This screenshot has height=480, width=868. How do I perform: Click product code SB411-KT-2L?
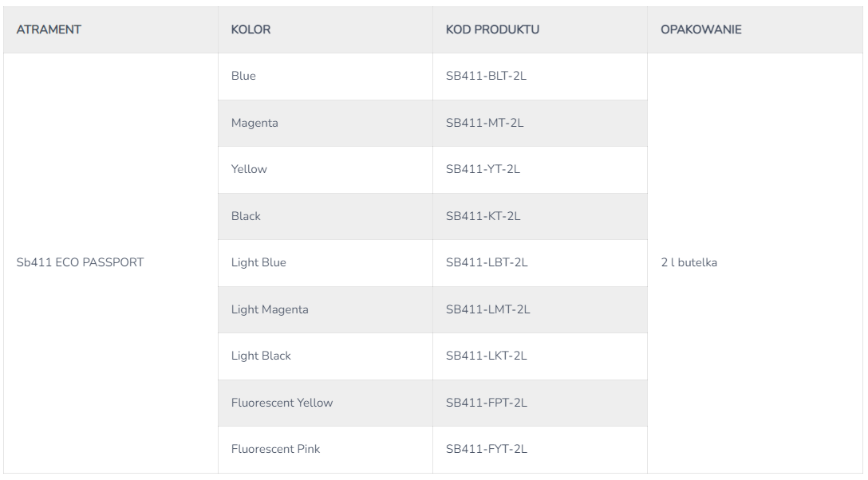[x=483, y=216]
